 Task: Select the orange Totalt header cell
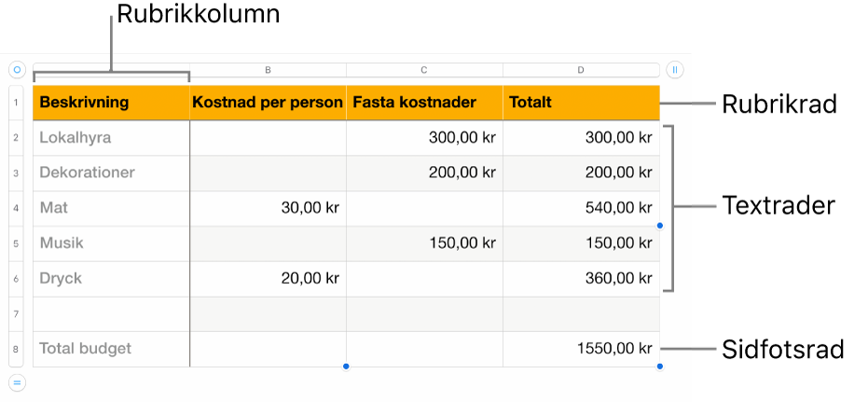tap(581, 103)
